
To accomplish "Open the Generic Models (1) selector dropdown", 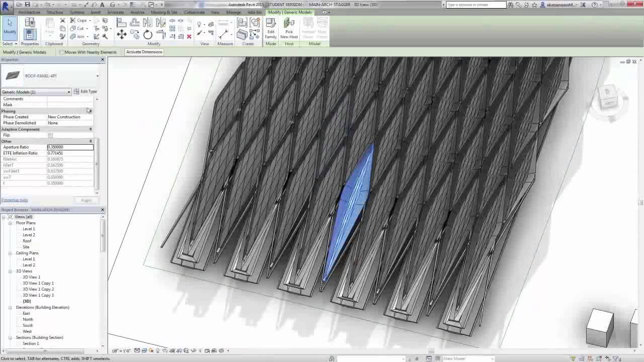I will [x=68, y=92].
